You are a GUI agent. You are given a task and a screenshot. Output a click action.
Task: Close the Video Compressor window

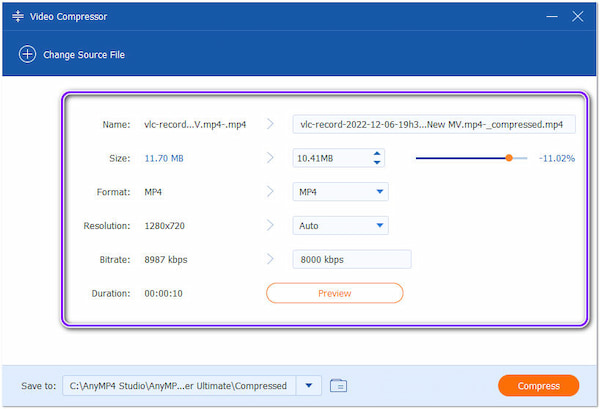coord(578,16)
